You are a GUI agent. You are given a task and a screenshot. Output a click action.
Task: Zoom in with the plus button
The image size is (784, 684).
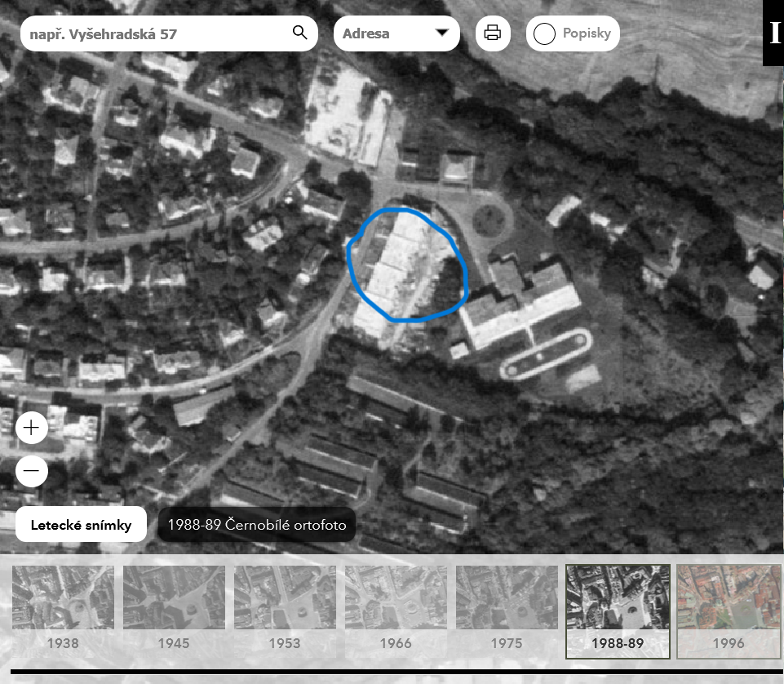point(32,428)
